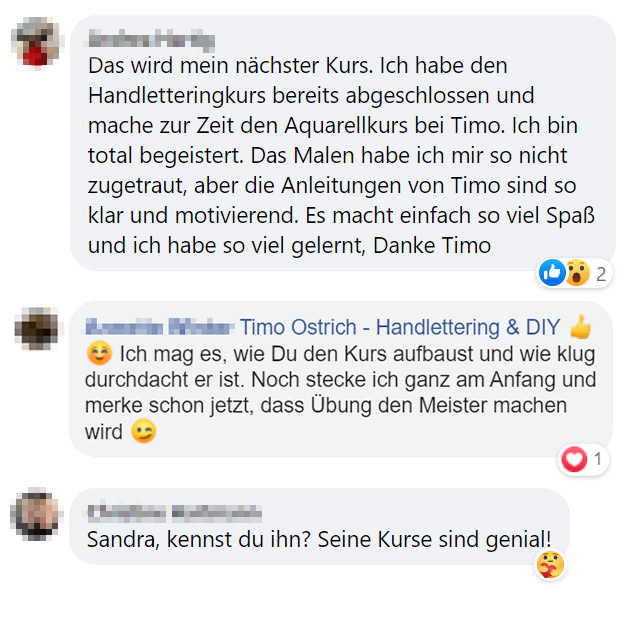Image resolution: width=629 pixels, height=629 pixels.
Task: Open first commenter's red-toned profile picture
Action: pyautogui.click(x=37, y=41)
